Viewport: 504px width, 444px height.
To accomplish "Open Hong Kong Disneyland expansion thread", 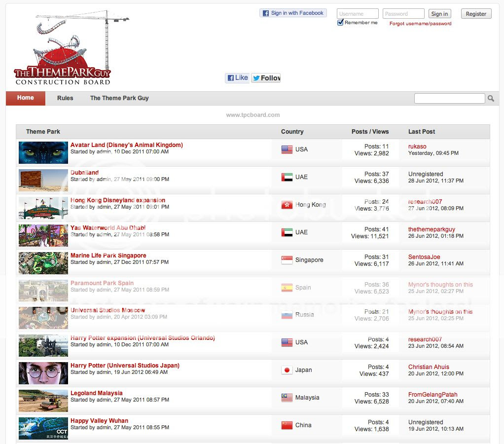I will pos(118,200).
